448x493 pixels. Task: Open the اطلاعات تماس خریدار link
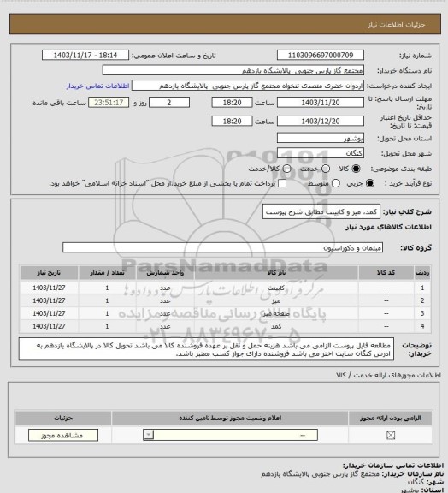(97, 86)
